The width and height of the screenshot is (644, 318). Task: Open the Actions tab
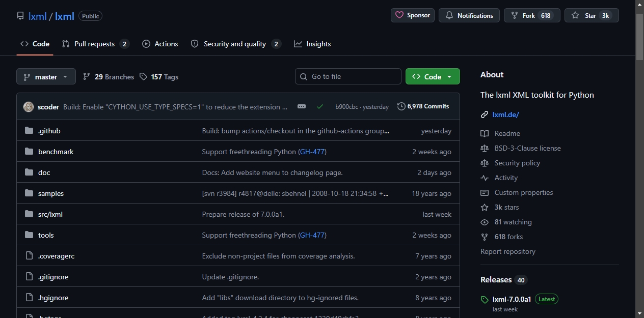tap(160, 44)
